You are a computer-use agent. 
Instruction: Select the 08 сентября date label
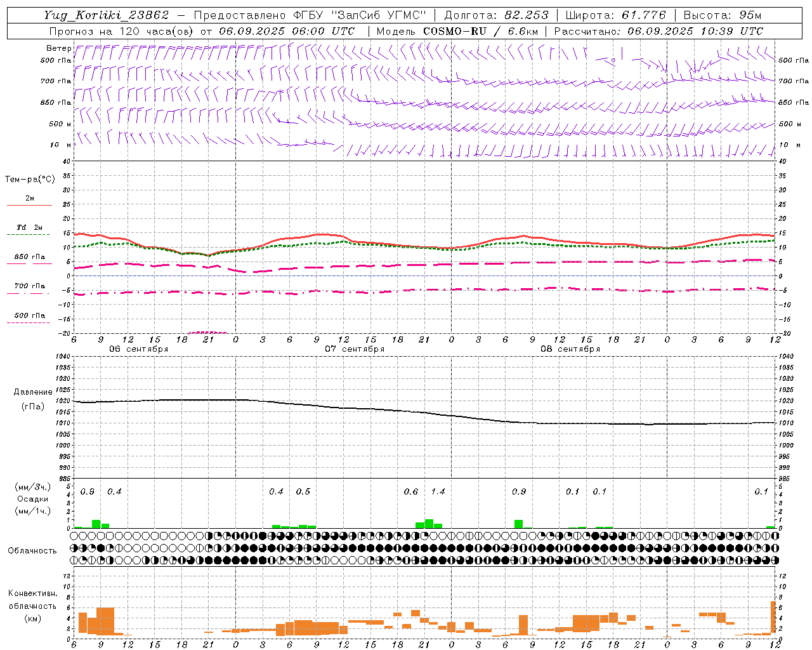pos(570,349)
